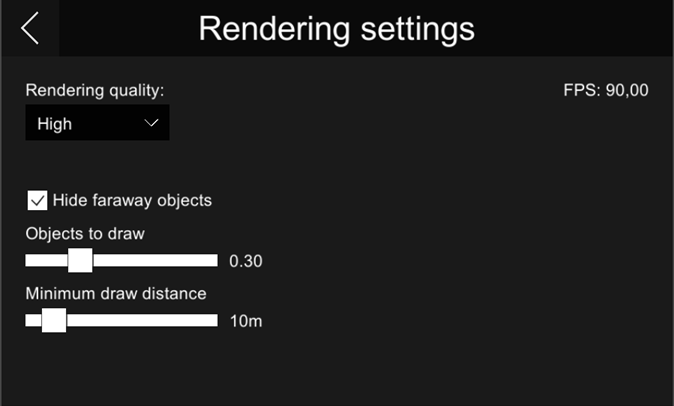Screen dimensions: 674x406
Task: Go back using the back arrow
Action: [30, 28]
